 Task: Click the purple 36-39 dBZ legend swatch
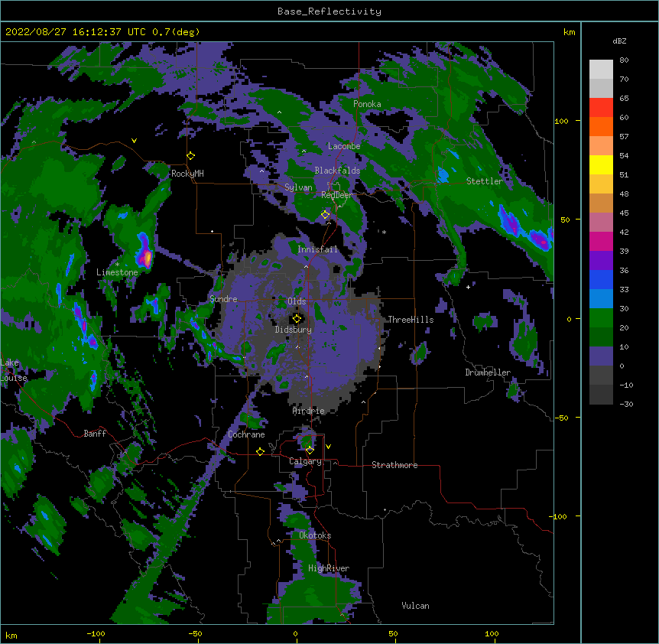tap(601, 261)
